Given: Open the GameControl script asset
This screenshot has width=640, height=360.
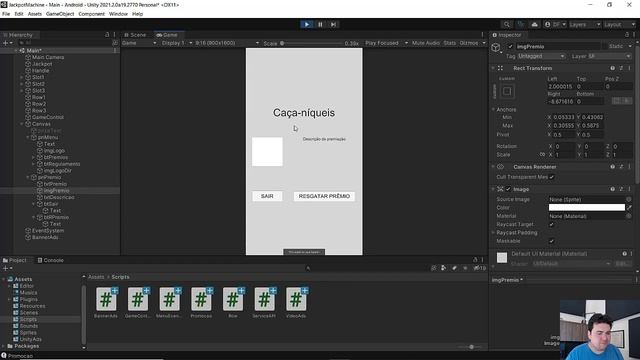Looking at the screenshot, I should (138, 302).
